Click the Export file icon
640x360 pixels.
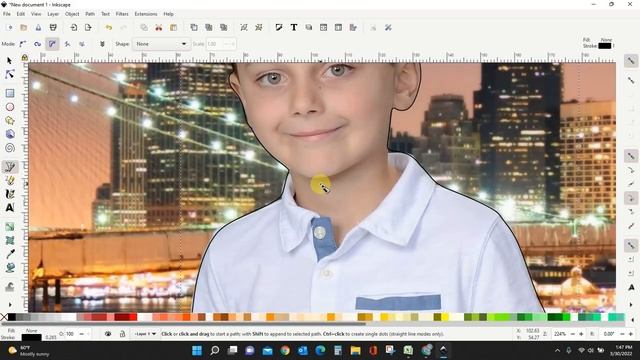tap(88, 27)
